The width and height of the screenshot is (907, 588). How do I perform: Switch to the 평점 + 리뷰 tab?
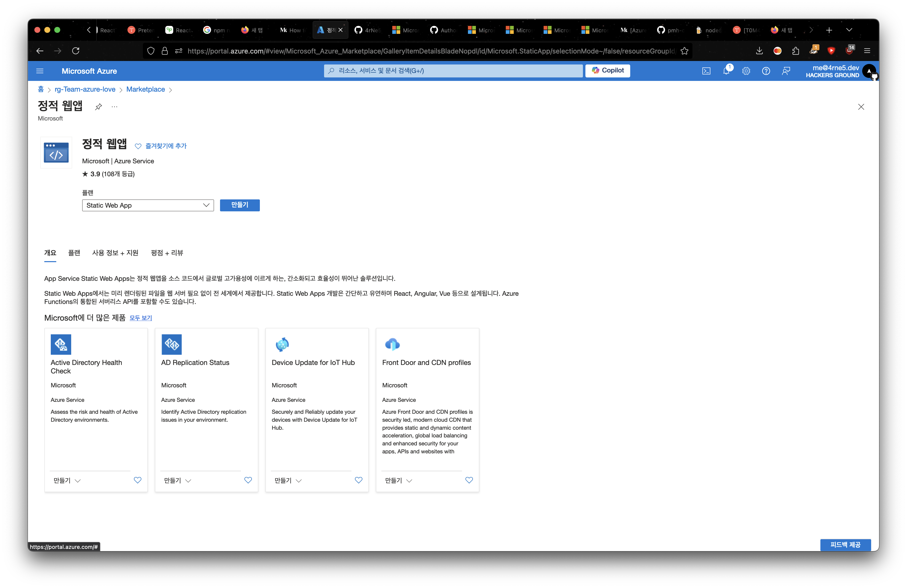tap(167, 253)
